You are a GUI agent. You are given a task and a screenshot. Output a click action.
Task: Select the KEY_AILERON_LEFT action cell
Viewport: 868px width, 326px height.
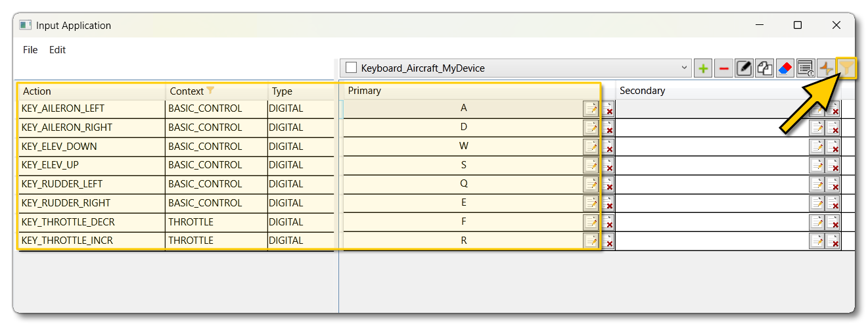91,108
